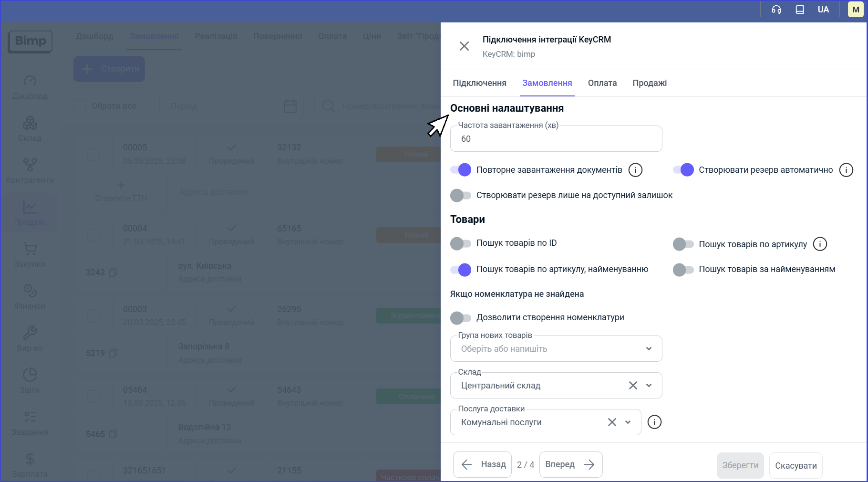The height and width of the screenshot is (482, 868).
Task: Click the Оплачено status of order 05464
Action: (410, 397)
